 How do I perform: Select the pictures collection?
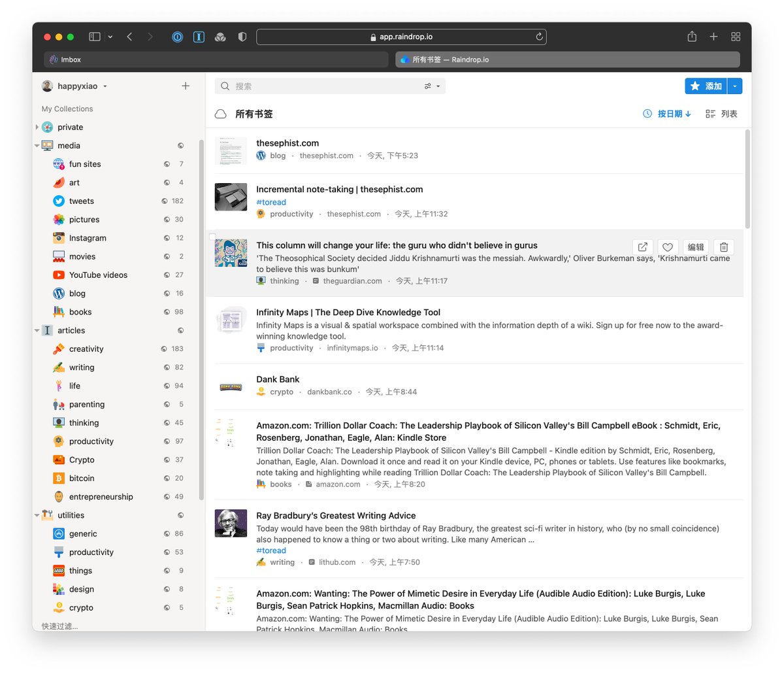point(119,220)
